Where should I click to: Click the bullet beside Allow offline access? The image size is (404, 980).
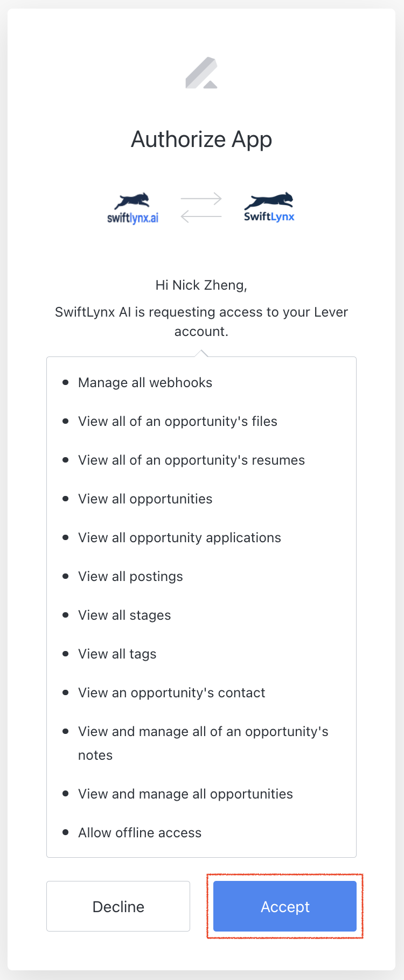tap(66, 832)
